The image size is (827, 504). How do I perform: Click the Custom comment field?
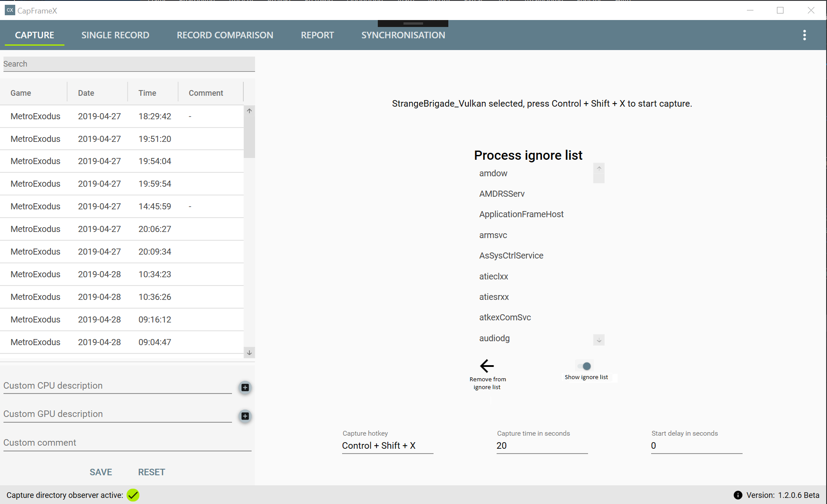pos(128,443)
